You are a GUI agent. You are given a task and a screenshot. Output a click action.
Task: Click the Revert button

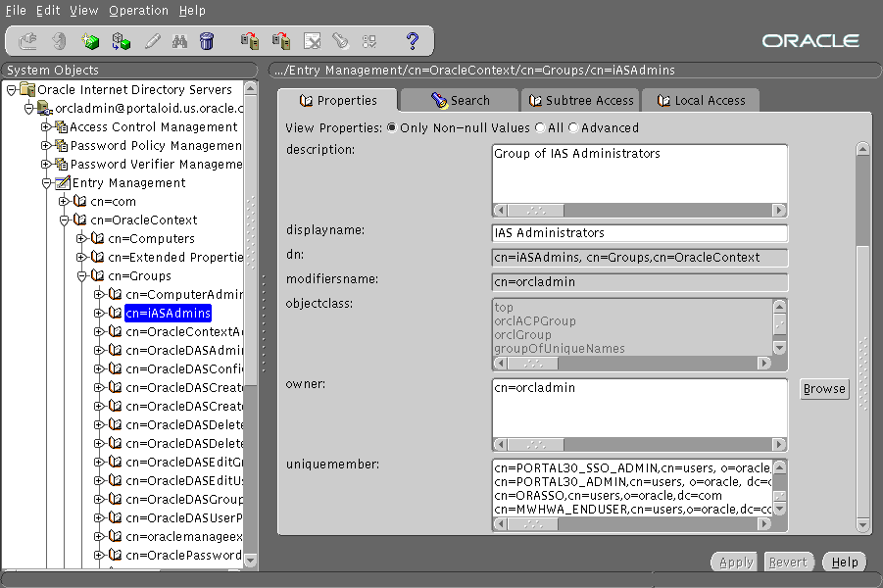click(787, 563)
